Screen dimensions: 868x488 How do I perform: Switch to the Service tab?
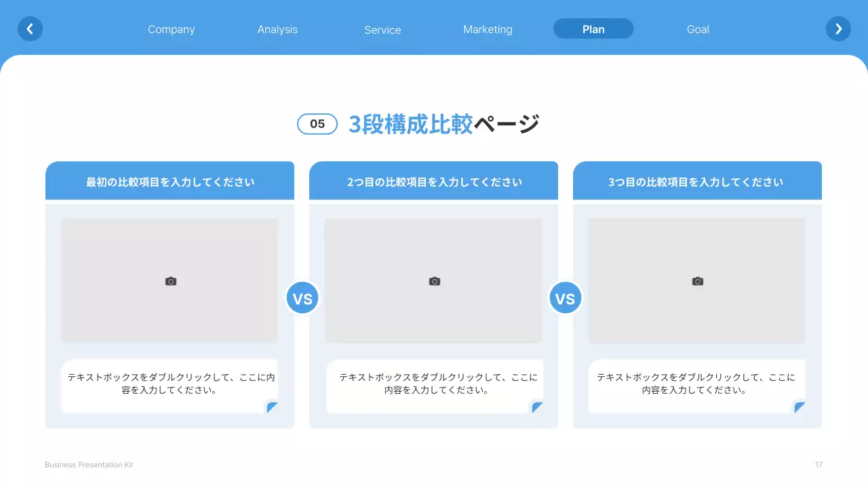[382, 30]
